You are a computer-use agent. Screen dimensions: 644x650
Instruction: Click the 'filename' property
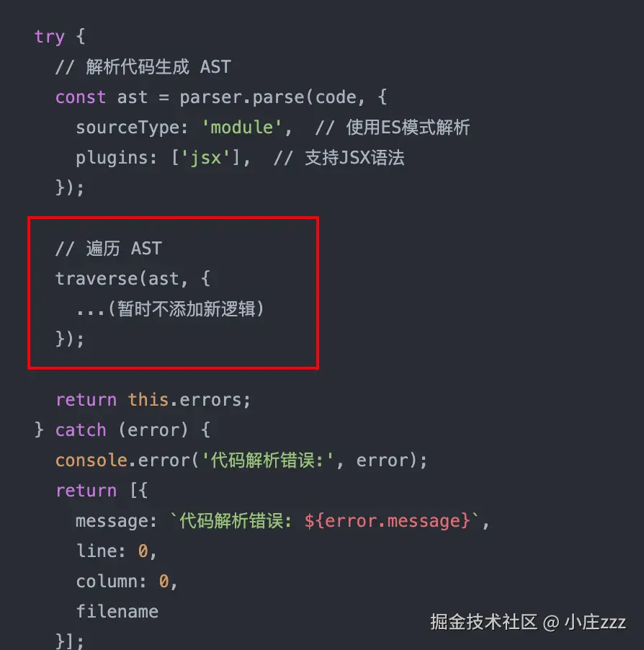pos(117,611)
